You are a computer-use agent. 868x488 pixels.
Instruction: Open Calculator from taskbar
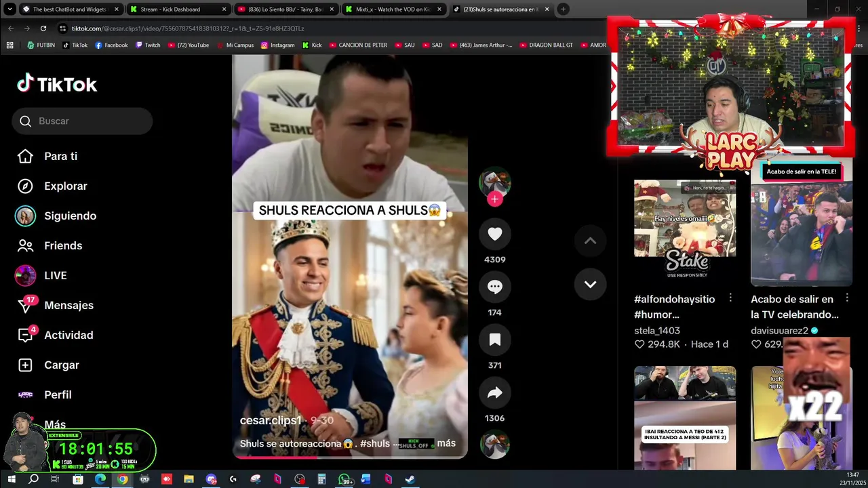click(x=321, y=479)
